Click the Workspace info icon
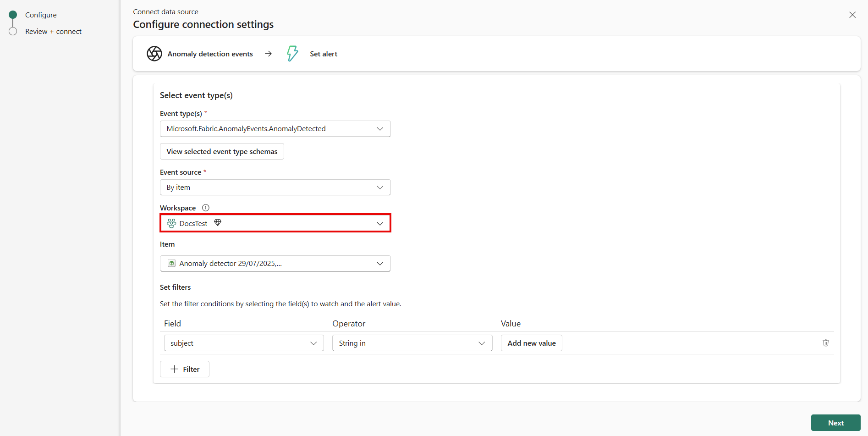Screen dimensions: 868x436 click(x=206, y=208)
